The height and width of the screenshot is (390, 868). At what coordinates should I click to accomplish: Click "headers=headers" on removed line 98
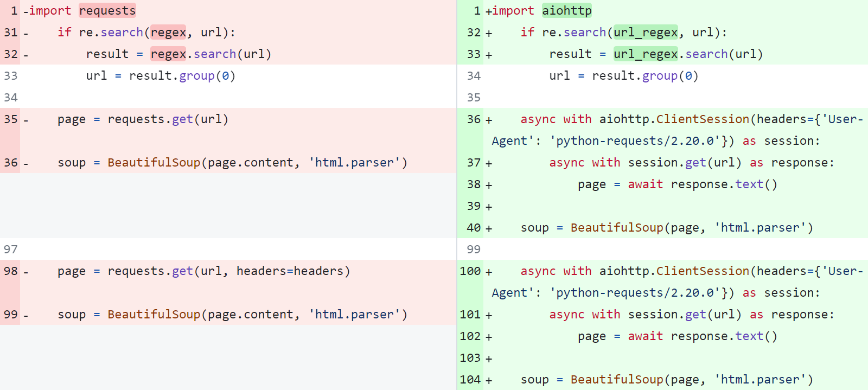pyautogui.click(x=290, y=271)
